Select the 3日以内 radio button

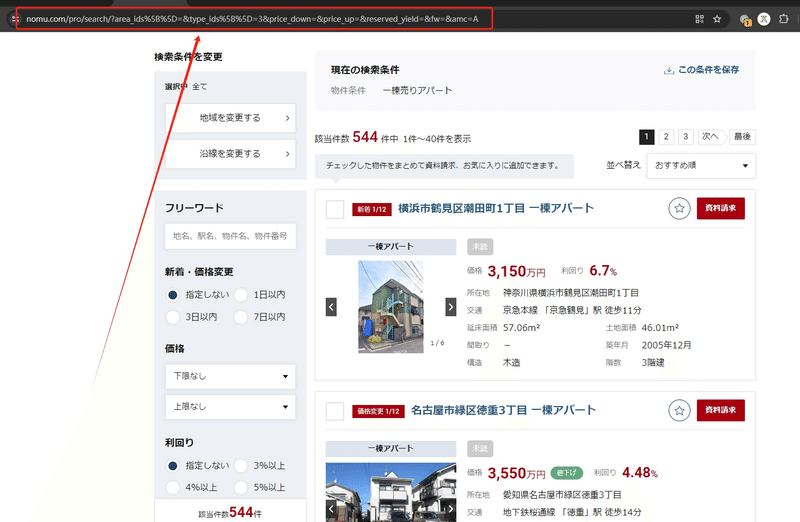click(x=173, y=317)
